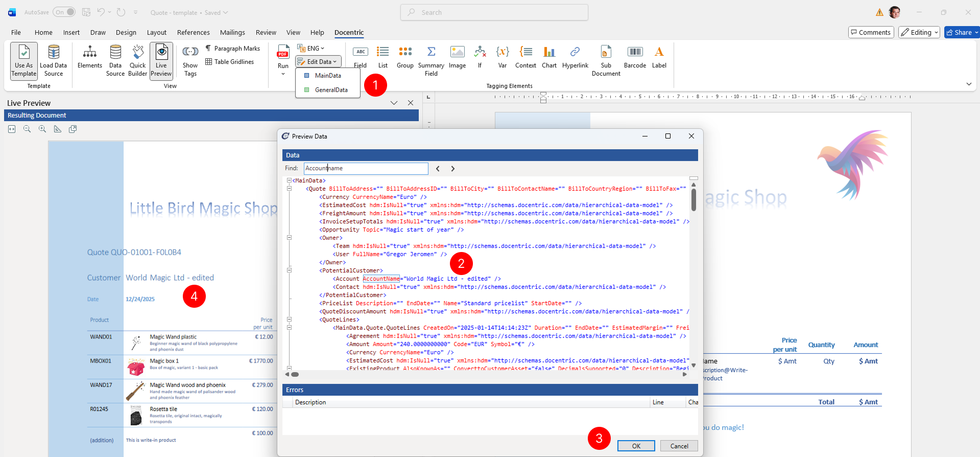This screenshot has height=457, width=980.
Task: Click vertical scrollbar in XML data view
Action: (694, 200)
